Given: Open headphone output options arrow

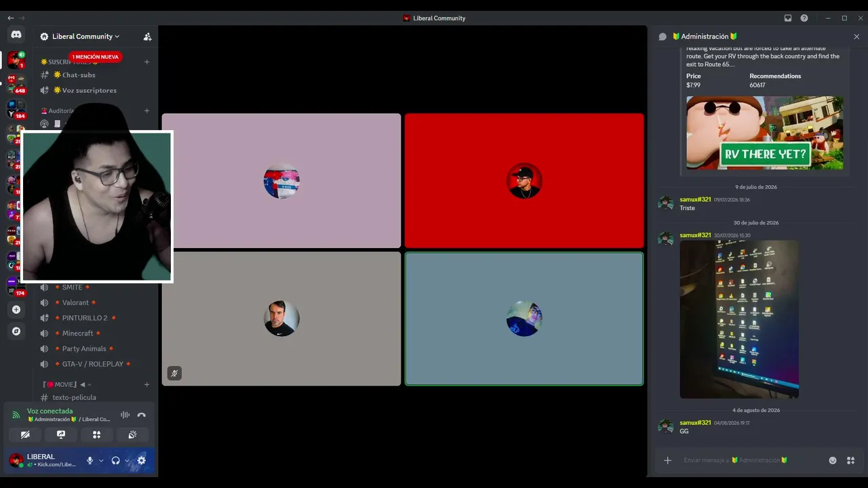Looking at the screenshot, I should click(x=127, y=461).
